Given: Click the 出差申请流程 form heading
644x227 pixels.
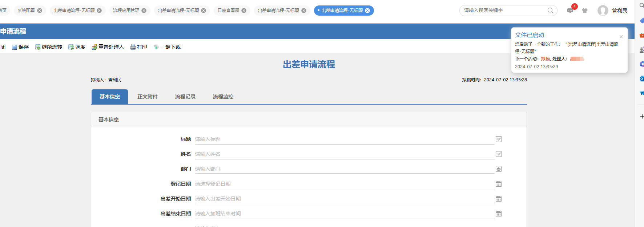Looking at the screenshot, I should (x=309, y=64).
